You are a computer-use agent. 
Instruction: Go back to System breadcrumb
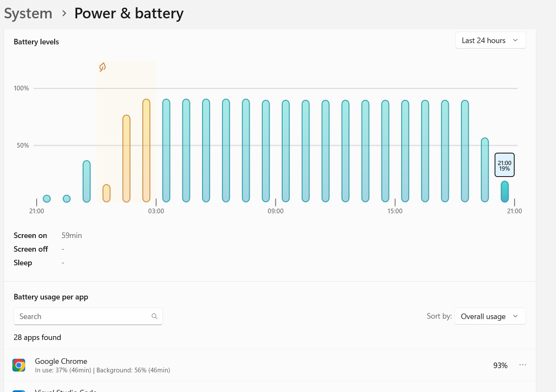[28, 14]
